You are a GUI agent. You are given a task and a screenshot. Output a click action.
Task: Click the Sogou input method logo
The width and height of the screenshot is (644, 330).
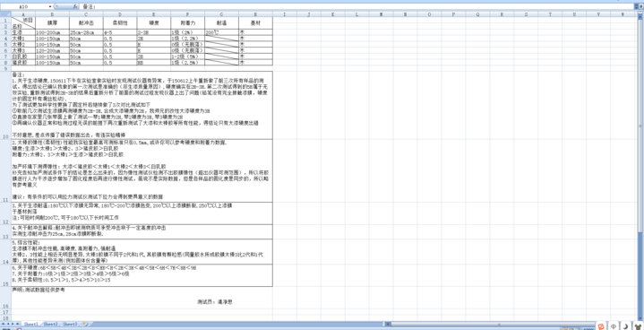602,326
